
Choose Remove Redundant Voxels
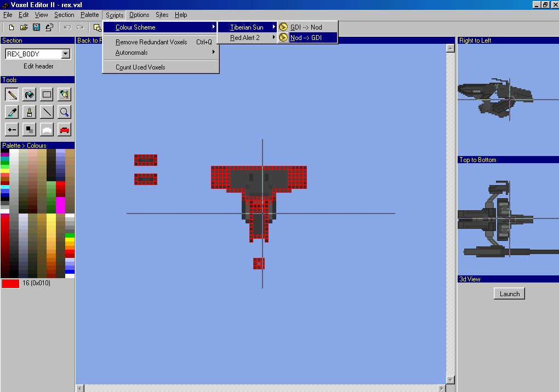coord(161,42)
